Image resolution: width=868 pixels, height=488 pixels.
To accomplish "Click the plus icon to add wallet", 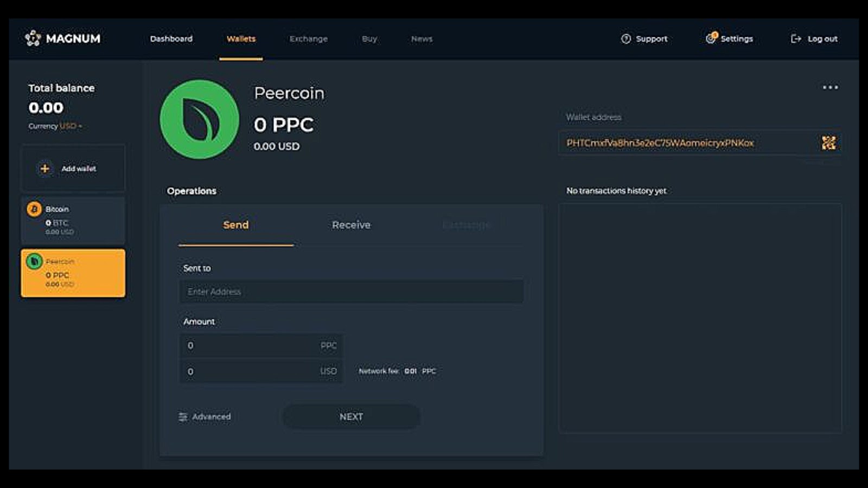I will (x=45, y=169).
